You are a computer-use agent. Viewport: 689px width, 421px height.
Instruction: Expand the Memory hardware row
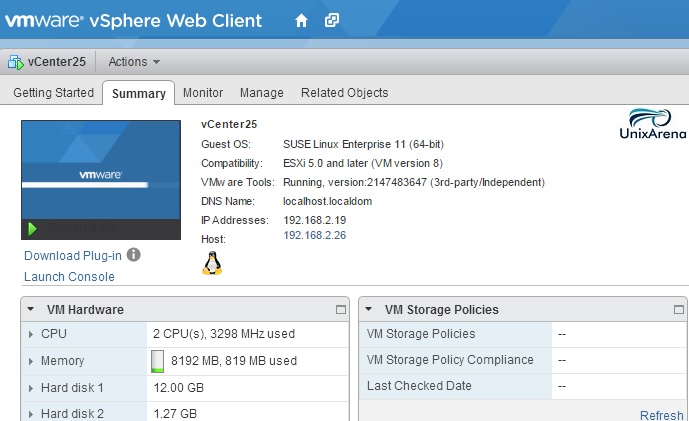30,361
